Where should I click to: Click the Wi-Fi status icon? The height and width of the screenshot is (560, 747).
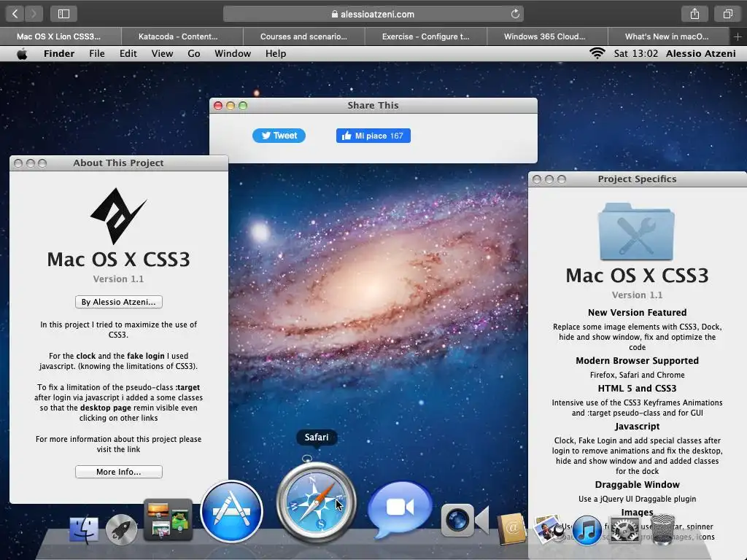click(x=597, y=53)
